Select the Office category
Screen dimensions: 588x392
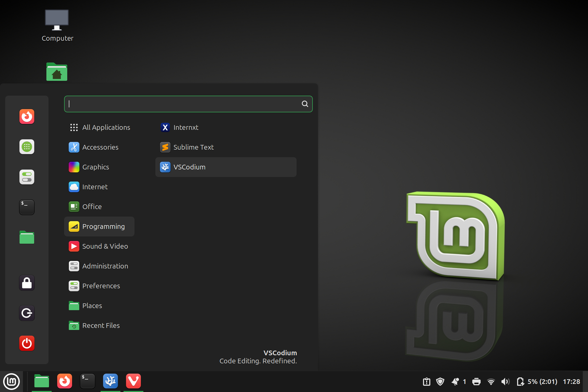(92, 206)
